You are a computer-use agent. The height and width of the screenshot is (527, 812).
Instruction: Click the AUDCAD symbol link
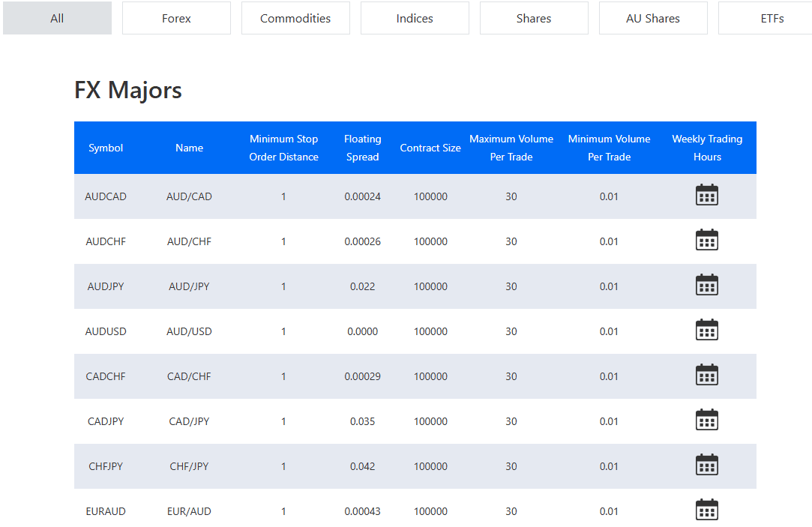pos(105,196)
